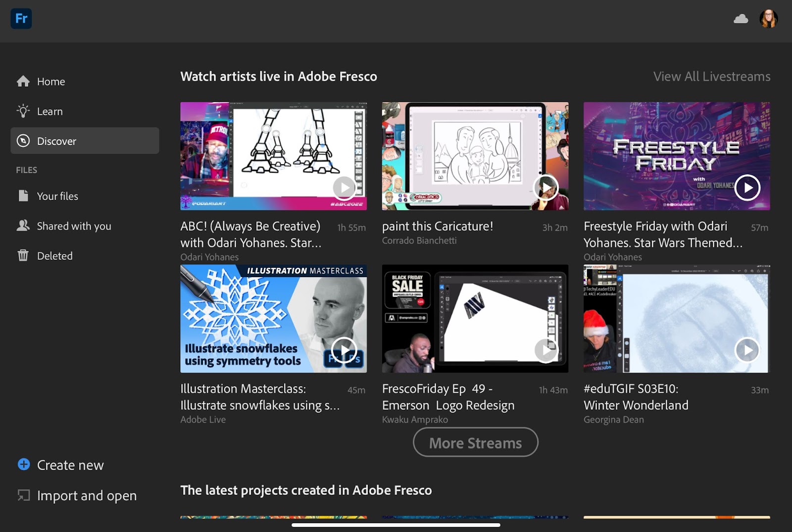Open the family caricature sketch thumbnail

(x=475, y=156)
